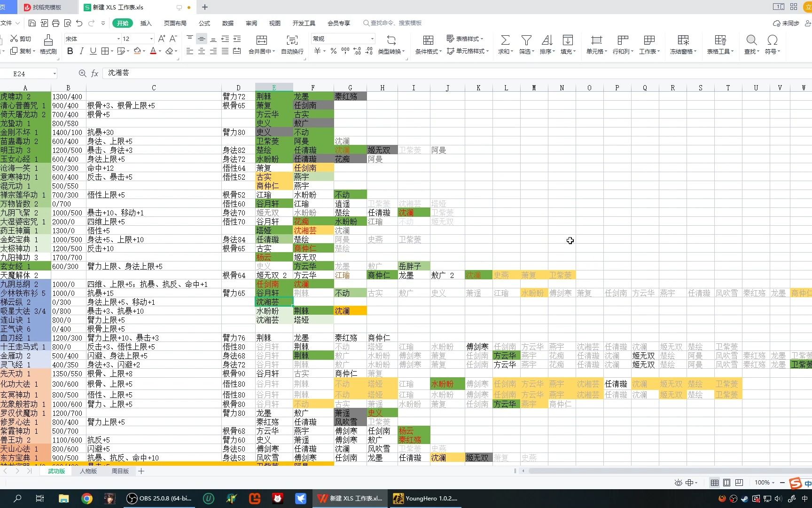Open Chrome from the Windows taskbar

(x=87, y=499)
